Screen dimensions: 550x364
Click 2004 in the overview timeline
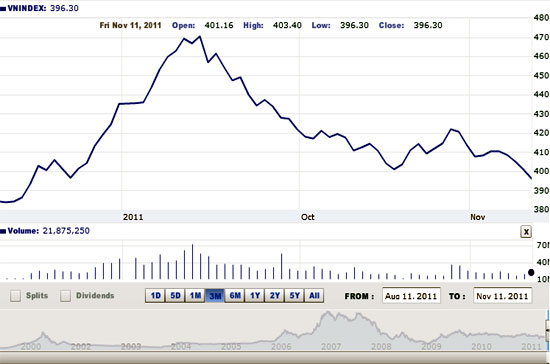(x=181, y=346)
